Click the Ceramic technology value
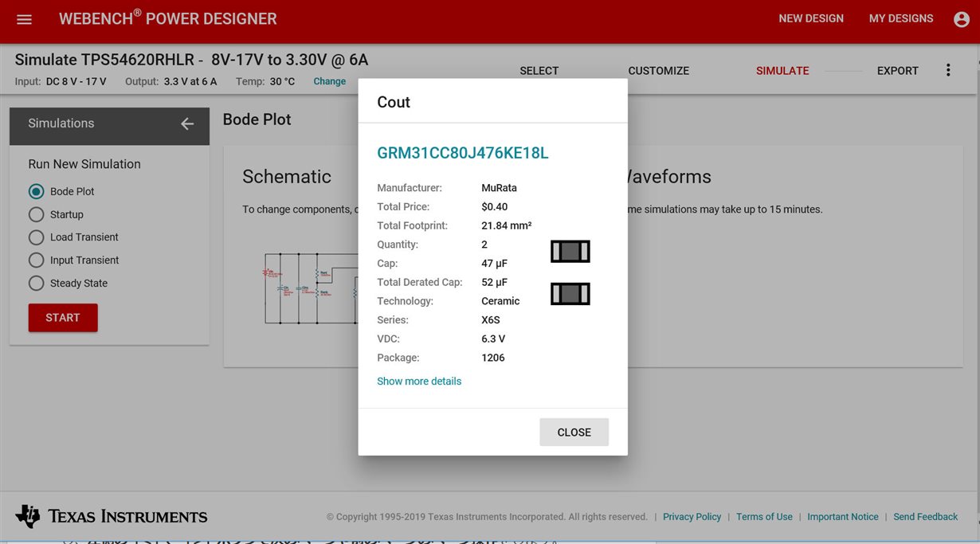980x544 pixels. pyautogui.click(x=500, y=301)
